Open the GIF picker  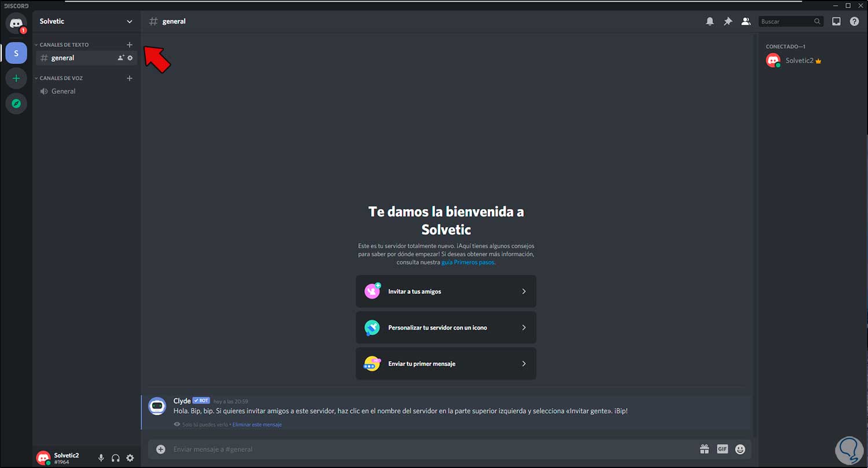point(722,449)
